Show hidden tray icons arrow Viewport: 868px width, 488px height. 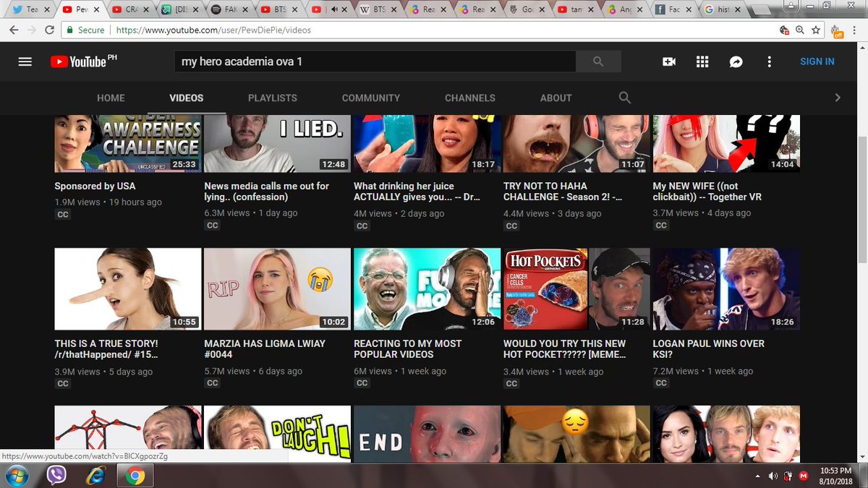tap(757, 476)
